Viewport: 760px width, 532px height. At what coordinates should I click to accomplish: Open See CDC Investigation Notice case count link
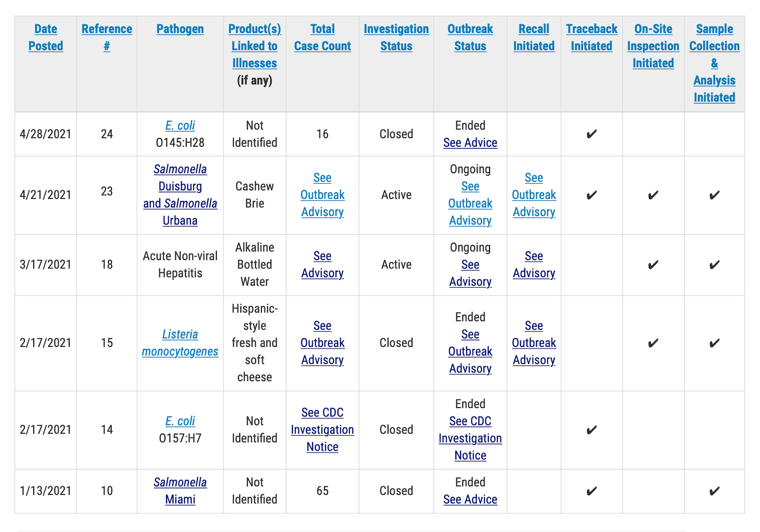pyautogui.click(x=322, y=430)
